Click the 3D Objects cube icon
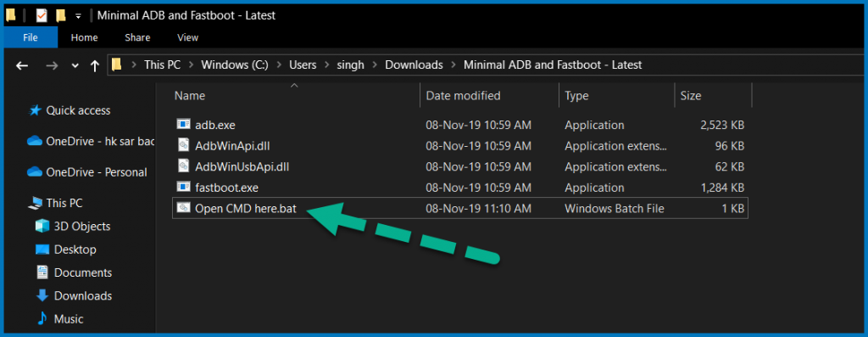The width and height of the screenshot is (868, 337). pyautogui.click(x=42, y=226)
